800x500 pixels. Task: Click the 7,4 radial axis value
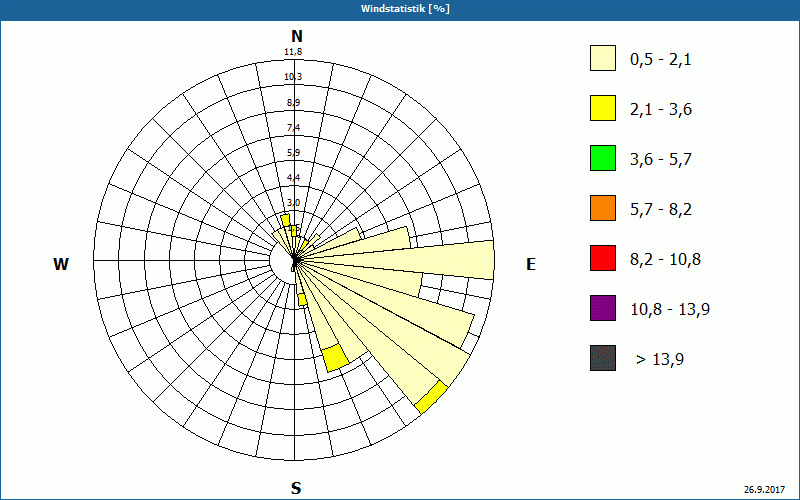point(293,128)
